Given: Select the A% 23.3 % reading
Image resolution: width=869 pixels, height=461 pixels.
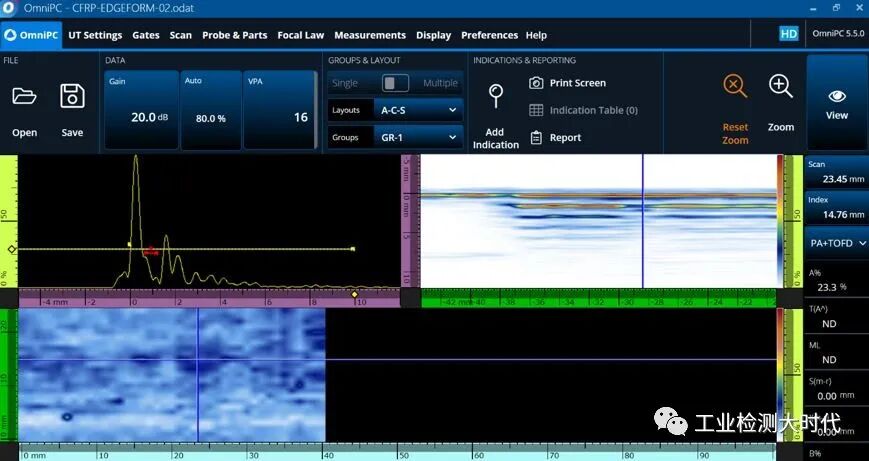Looking at the screenshot, I should 837,280.
